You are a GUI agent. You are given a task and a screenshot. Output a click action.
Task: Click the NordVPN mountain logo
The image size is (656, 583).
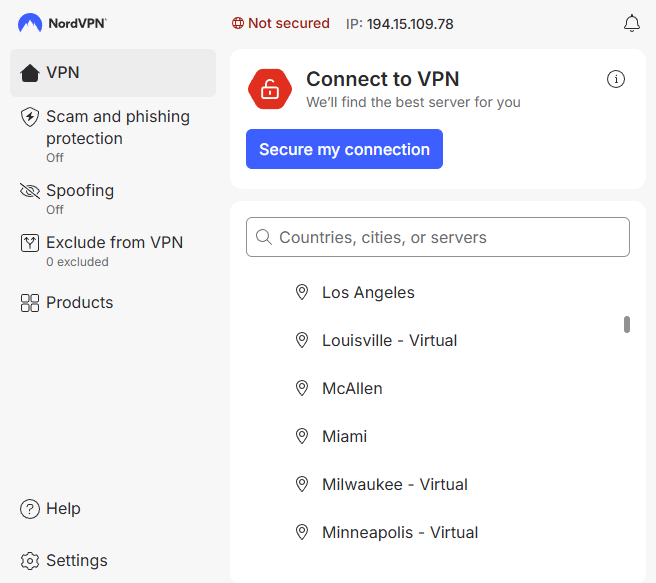30,23
